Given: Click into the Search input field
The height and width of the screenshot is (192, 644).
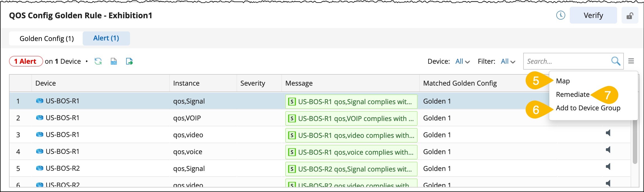Looking at the screenshot, I should point(566,61).
